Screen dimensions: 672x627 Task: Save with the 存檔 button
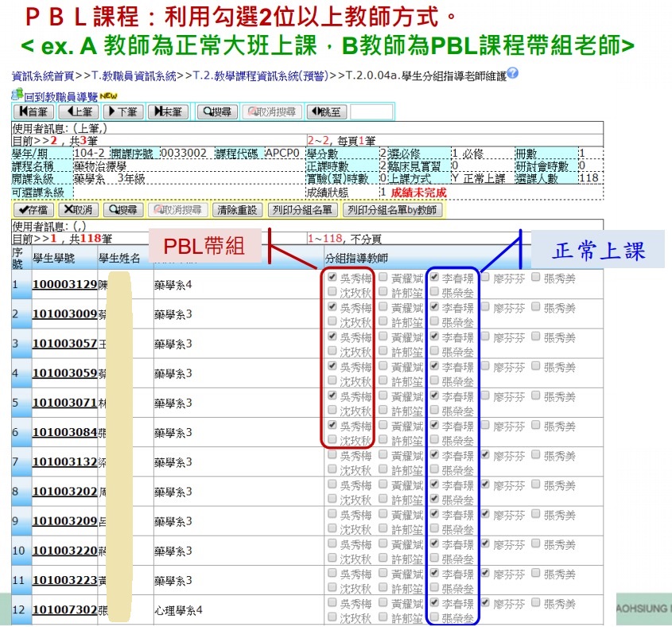pos(33,210)
